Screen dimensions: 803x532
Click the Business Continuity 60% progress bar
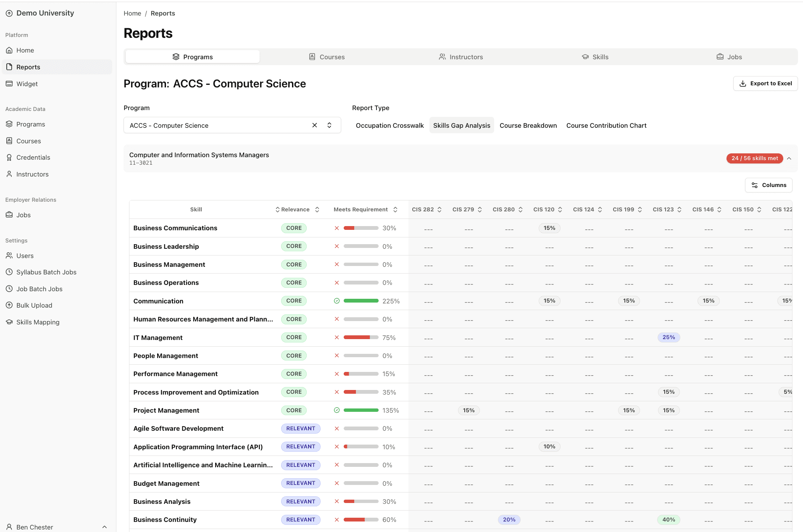(x=361, y=520)
